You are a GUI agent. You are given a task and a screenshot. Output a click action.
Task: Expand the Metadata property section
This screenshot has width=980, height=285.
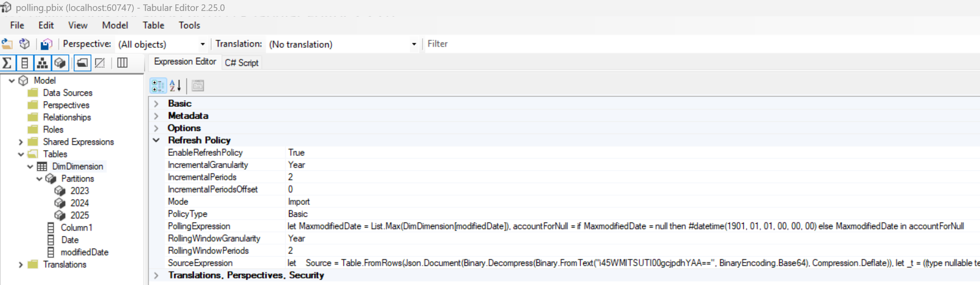click(x=156, y=116)
